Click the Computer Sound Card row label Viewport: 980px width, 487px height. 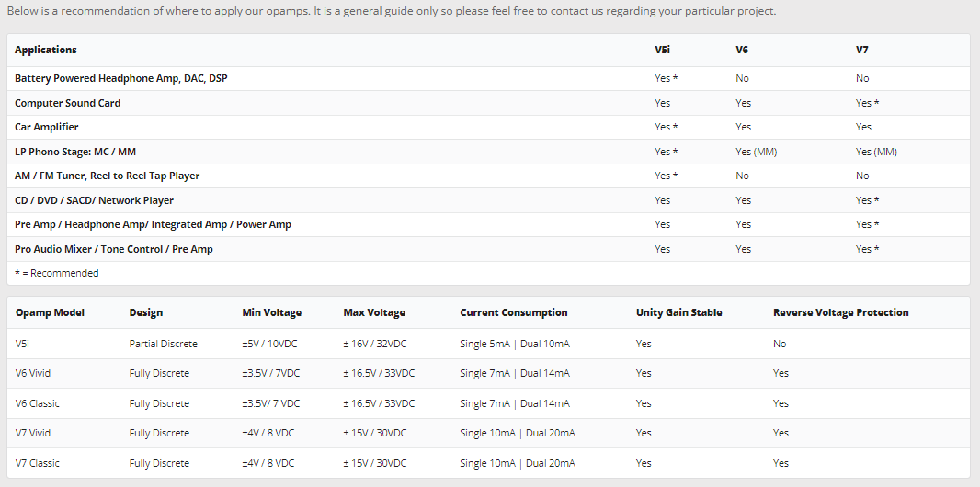67,103
